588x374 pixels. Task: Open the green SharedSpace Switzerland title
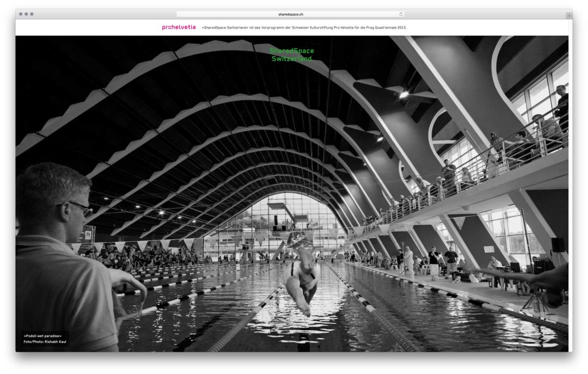pyautogui.click(x=292, y=54)
